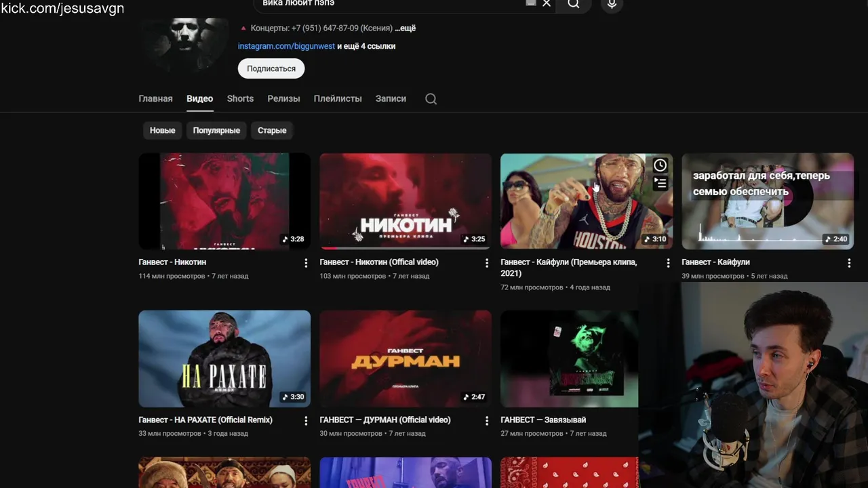
Task: Click the search magnifier button in top bar
Action: click(x=574, y=4)
